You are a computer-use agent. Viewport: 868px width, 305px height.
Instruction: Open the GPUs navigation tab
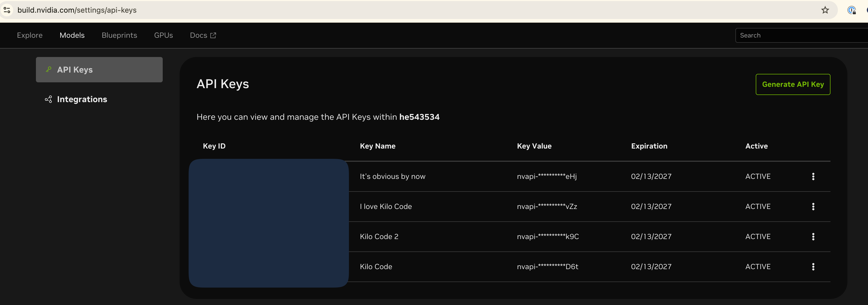pyautogui.click(x=164, y=35)
